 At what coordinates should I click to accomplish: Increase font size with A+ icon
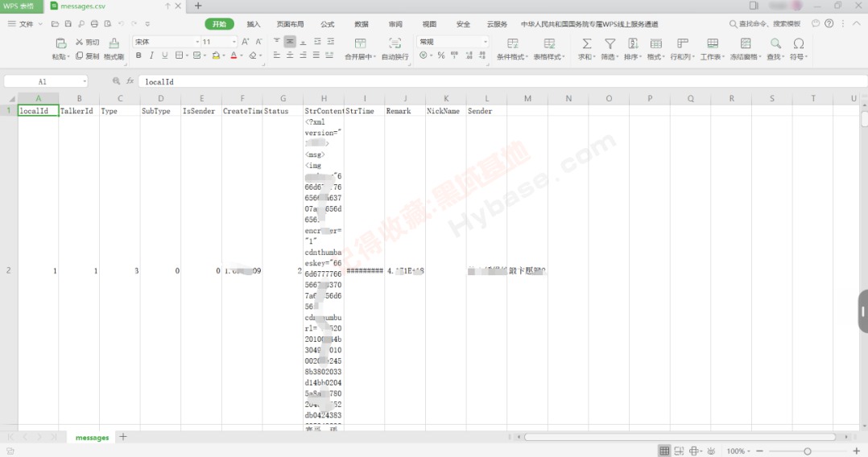coord(246,42)
